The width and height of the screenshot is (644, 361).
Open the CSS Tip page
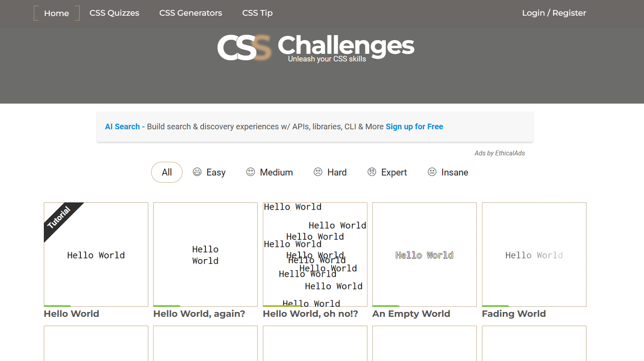coord(257,13)
